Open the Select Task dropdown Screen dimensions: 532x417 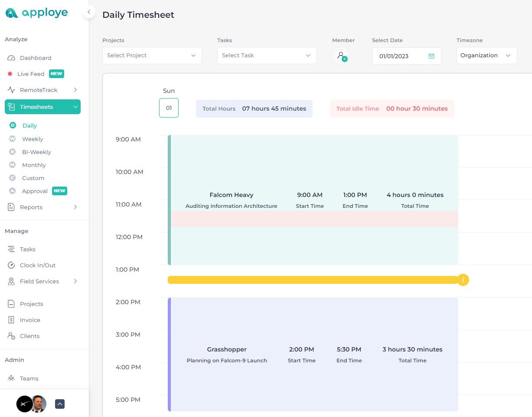coord(267,56)
